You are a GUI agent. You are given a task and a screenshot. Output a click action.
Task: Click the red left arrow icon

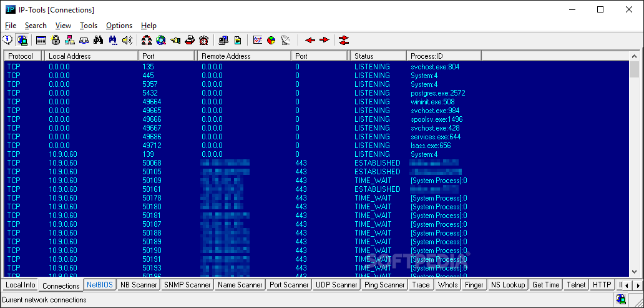pos(310,40)
